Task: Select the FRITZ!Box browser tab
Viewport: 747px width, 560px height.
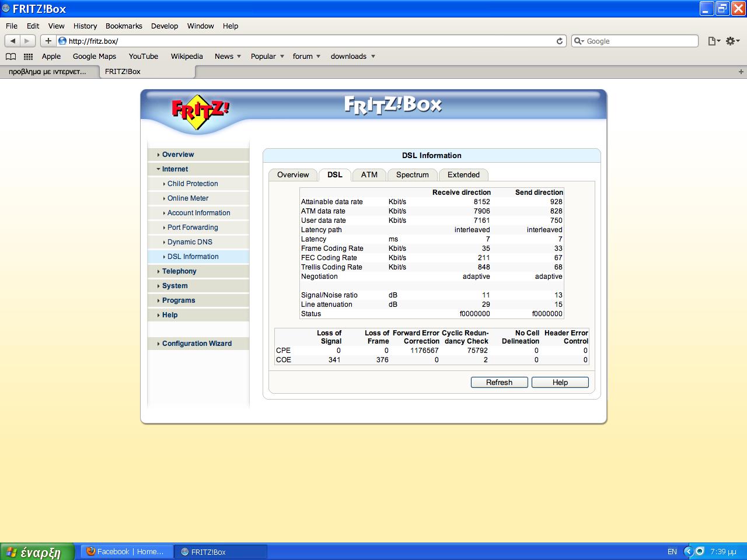Action: (x=147, y=72)
